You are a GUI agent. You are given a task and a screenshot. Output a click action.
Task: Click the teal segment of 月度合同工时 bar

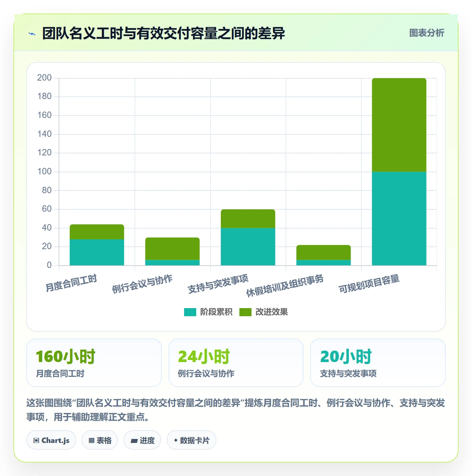(x=97, y=252)
